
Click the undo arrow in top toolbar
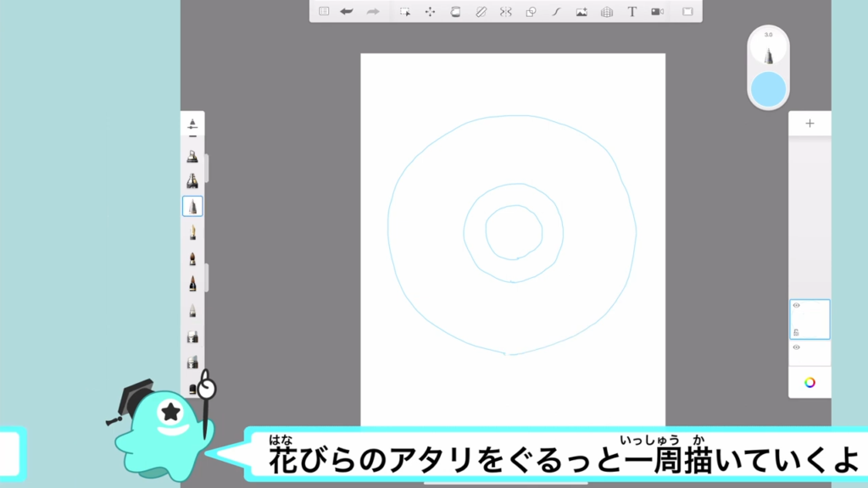click(x=347, y=12)
